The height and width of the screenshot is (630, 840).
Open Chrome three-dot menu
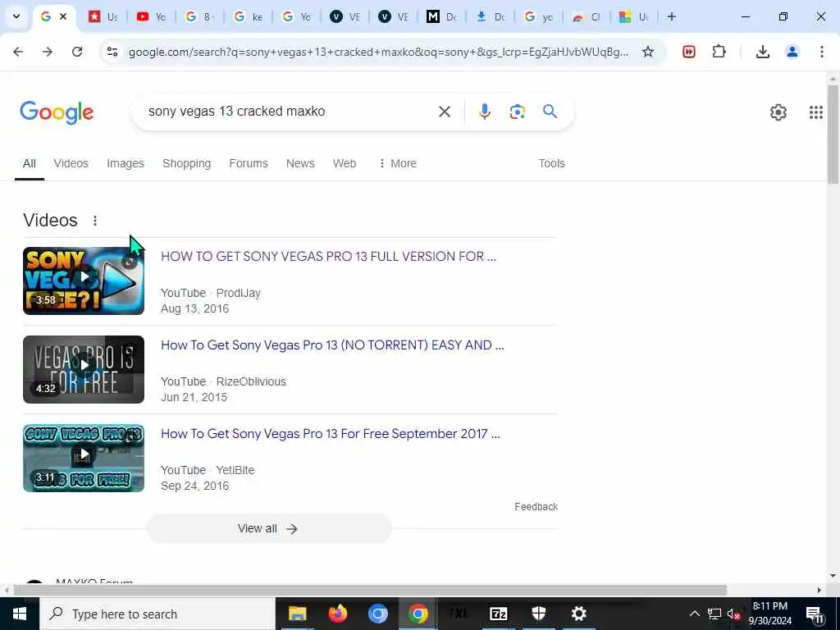pyautogui.click(x=821, y=52)
